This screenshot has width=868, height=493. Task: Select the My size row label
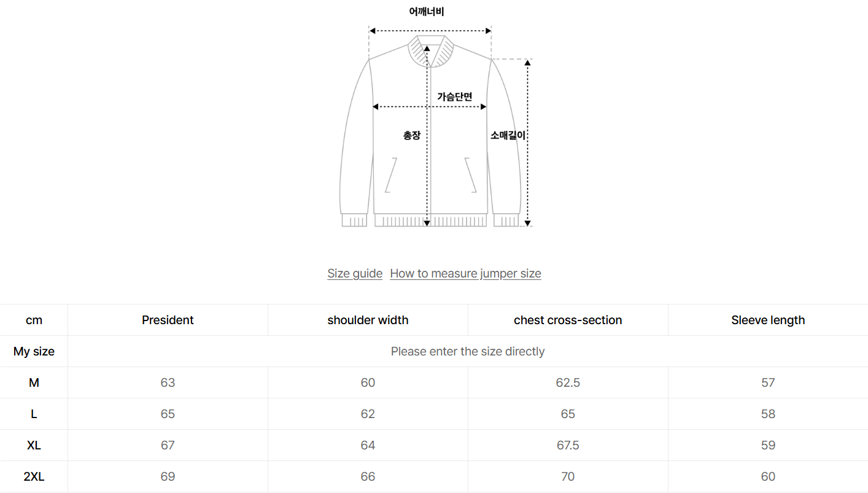(x=34, y=352)
